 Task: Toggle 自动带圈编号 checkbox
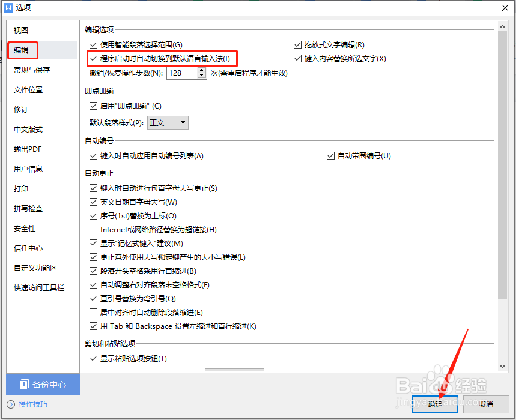tap(331, 156)
